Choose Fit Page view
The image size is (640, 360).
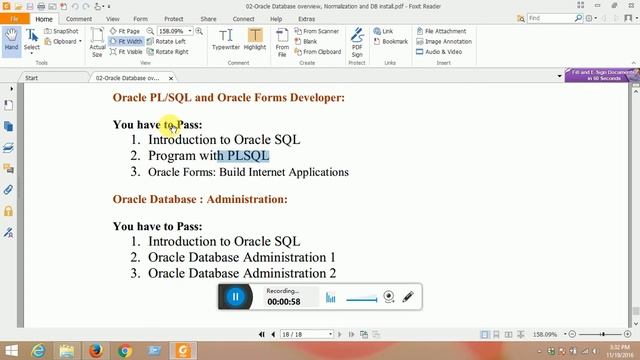(x=125, y=31)
